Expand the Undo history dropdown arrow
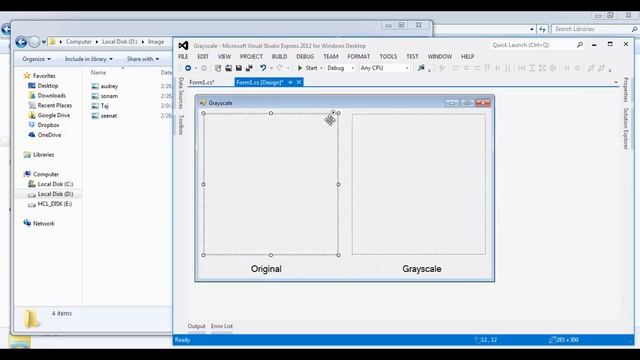Screen dimensions: 640x360 (x=271, y=68)
